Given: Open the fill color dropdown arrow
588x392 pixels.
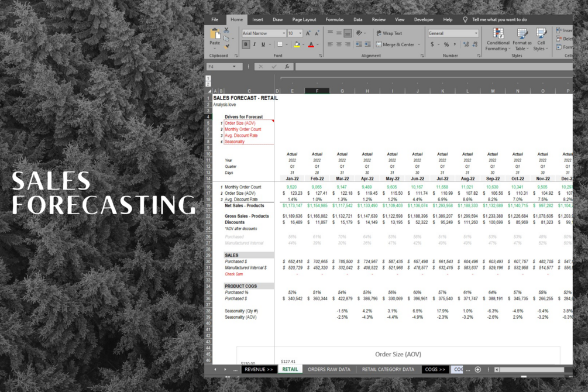Looking at the screenshot, I should (x=304, y=44).
